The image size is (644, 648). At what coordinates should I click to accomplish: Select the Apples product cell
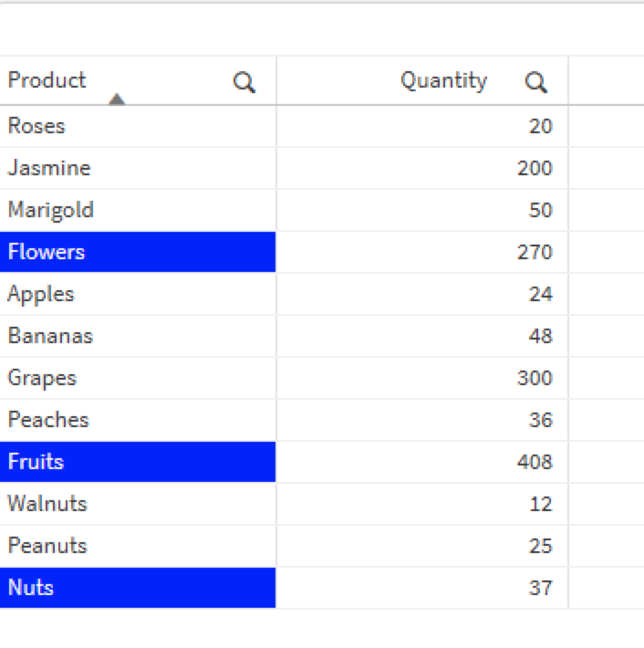coord(41,294)
